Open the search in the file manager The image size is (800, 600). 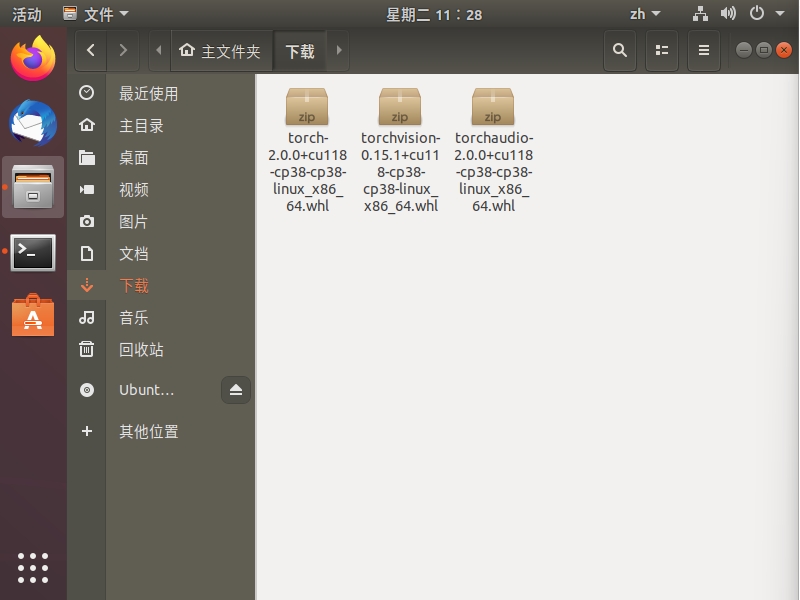[x=619, y=50]
